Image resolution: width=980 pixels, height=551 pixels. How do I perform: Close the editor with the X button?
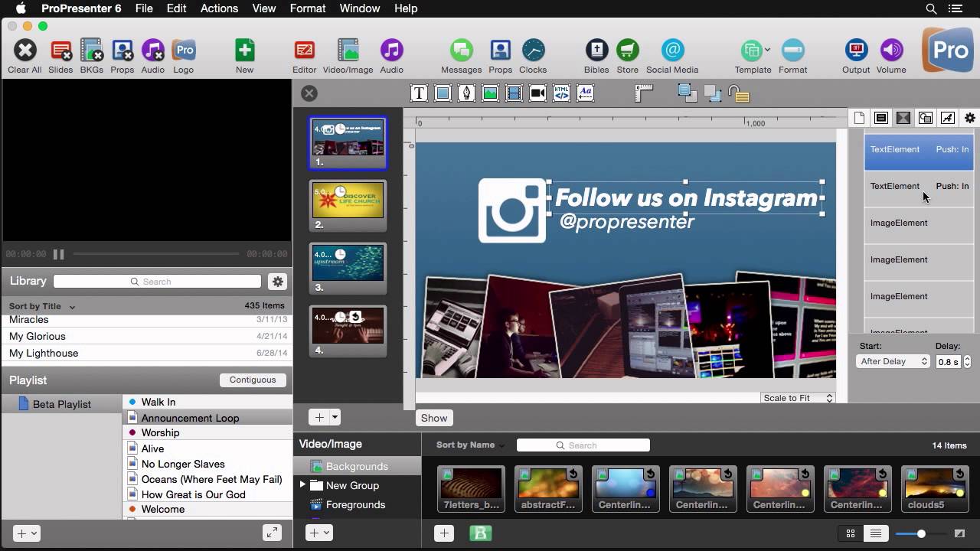[309, 93]
